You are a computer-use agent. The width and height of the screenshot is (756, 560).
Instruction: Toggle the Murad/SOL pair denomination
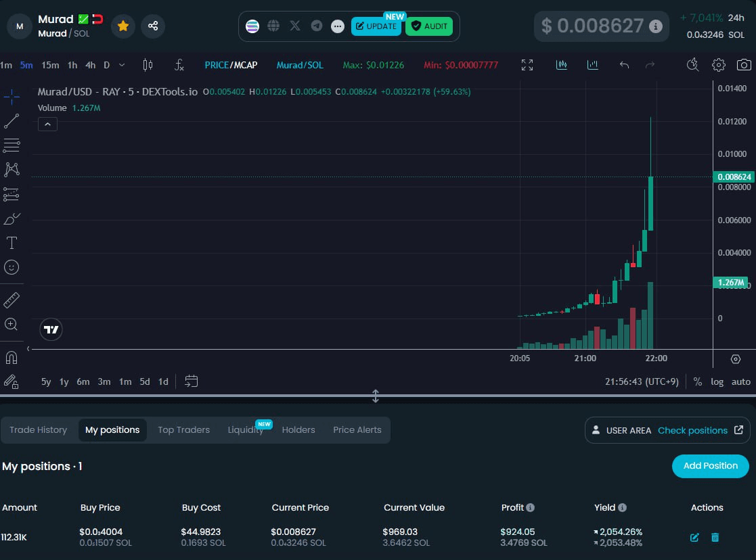pos(300,65)
